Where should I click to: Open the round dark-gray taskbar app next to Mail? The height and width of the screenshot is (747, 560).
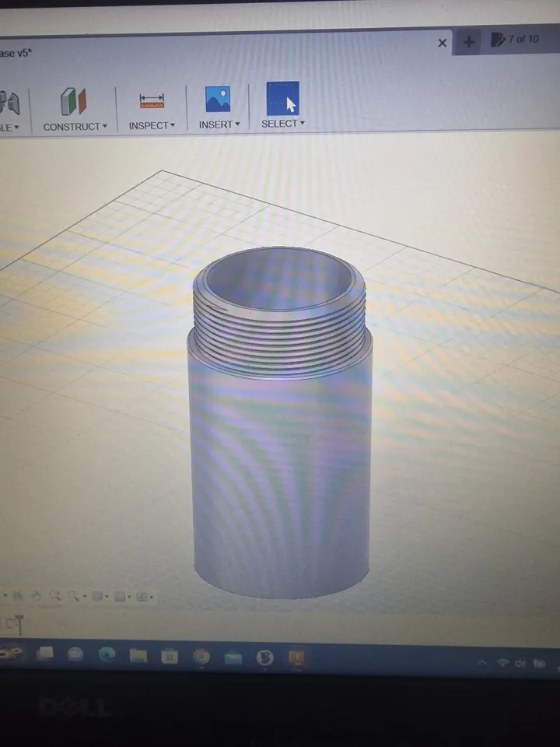point(264,658)
